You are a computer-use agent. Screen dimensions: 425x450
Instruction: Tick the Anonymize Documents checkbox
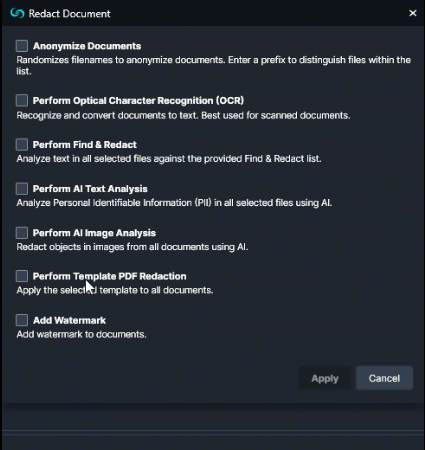[x=22, y=46]
